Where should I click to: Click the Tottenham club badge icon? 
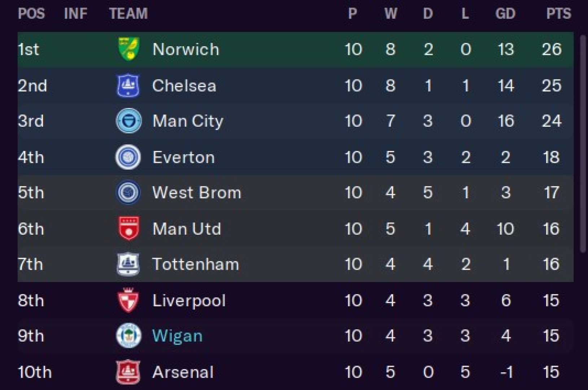pos(128,264)
